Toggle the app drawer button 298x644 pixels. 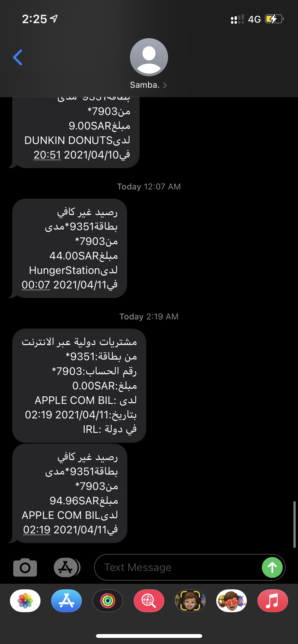tap(66, 567)
